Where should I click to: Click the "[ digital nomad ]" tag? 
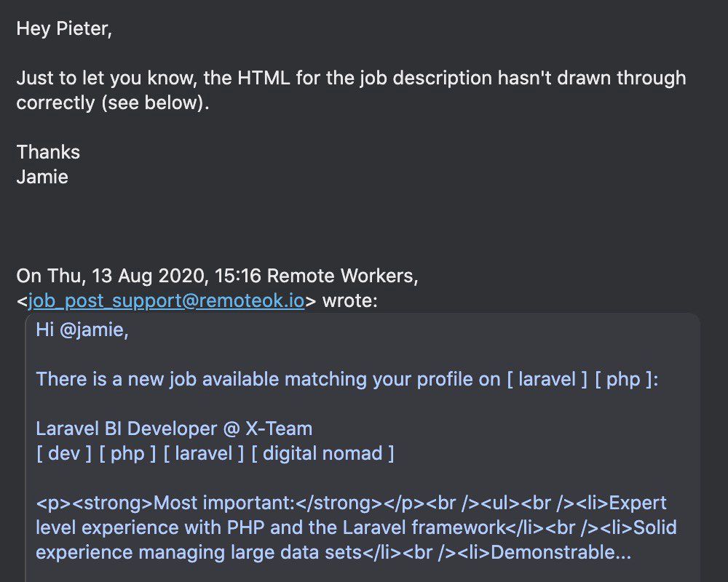(323, 453)
